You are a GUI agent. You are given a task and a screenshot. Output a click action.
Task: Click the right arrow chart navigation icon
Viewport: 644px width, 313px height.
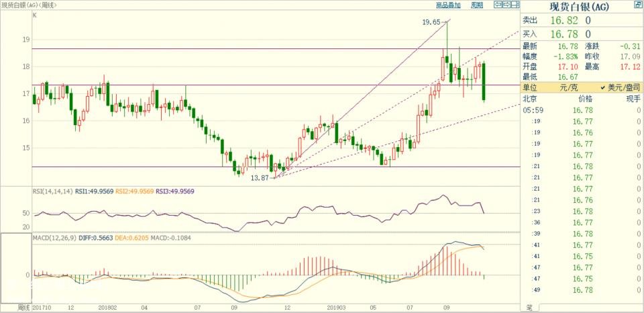tap(506, 5)
